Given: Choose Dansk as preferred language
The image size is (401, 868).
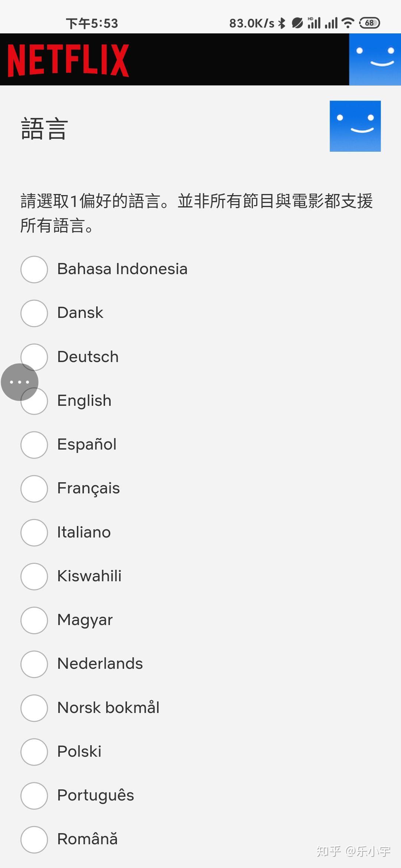Looking at the screenshot, I should 34,313.
